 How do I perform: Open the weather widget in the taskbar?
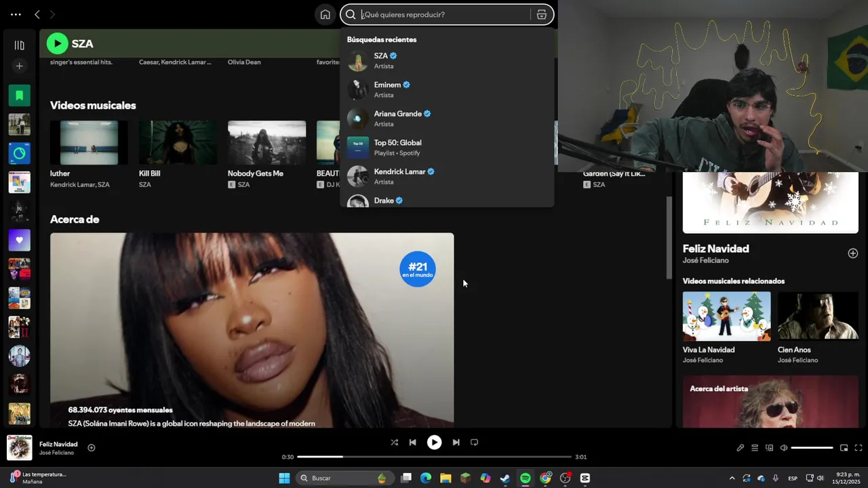pyautogui.click(x=38, y=478)
